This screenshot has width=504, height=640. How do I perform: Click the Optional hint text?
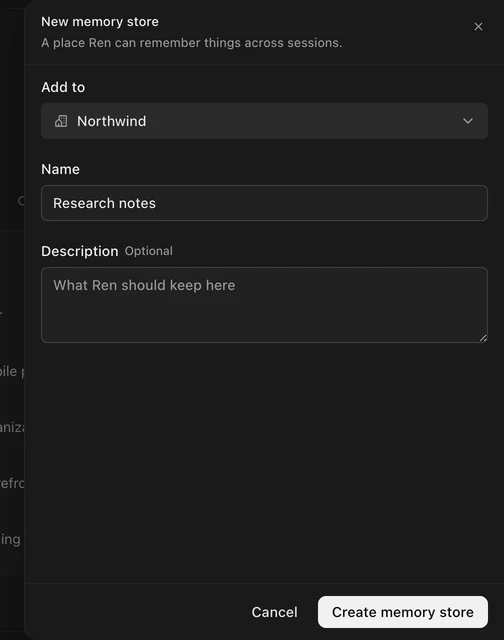[x=149, y=251]
